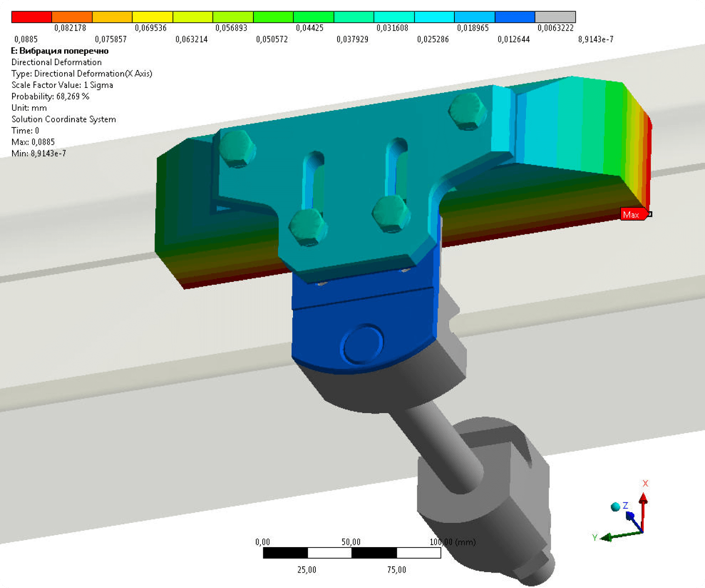705x588 pixels.
Task: Click the gray legend color band
Action: (555, 17)
